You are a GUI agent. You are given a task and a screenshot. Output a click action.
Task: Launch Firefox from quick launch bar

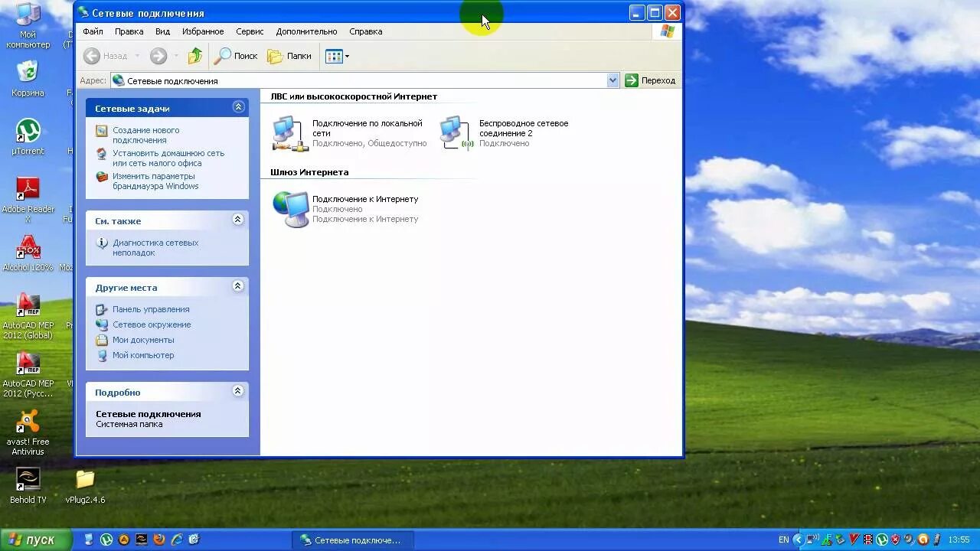tap(159, 540)
